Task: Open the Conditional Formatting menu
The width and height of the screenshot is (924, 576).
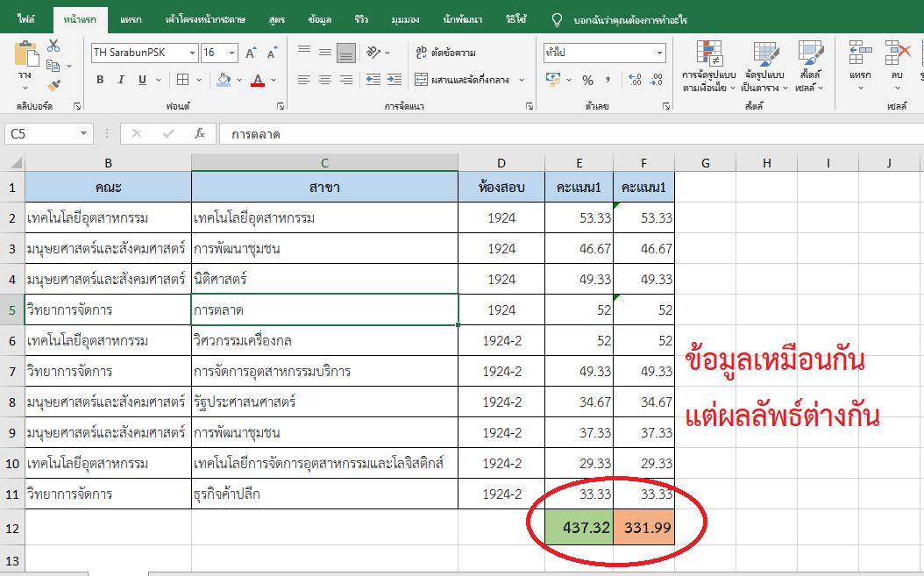Action: pyautogui.click(x=709, y=66)
